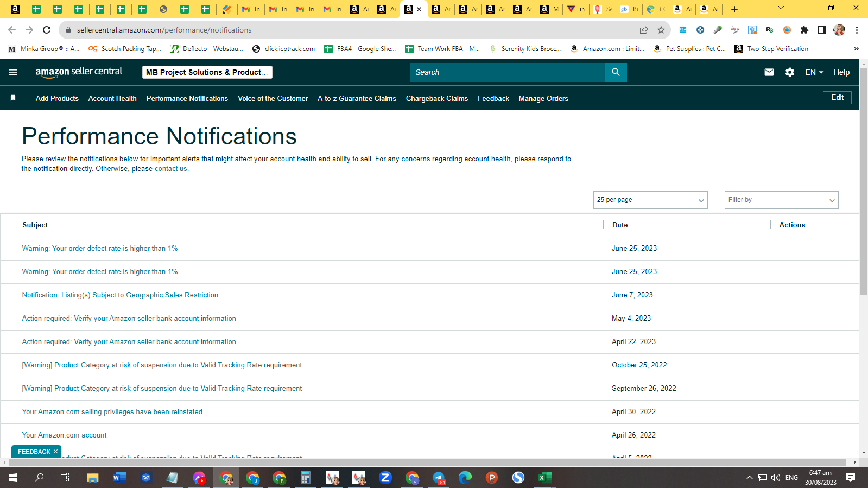This screenshot has height=488, width=868.
Task: Open Calculator from the taskbar
Action: click(x=306, y=478)
